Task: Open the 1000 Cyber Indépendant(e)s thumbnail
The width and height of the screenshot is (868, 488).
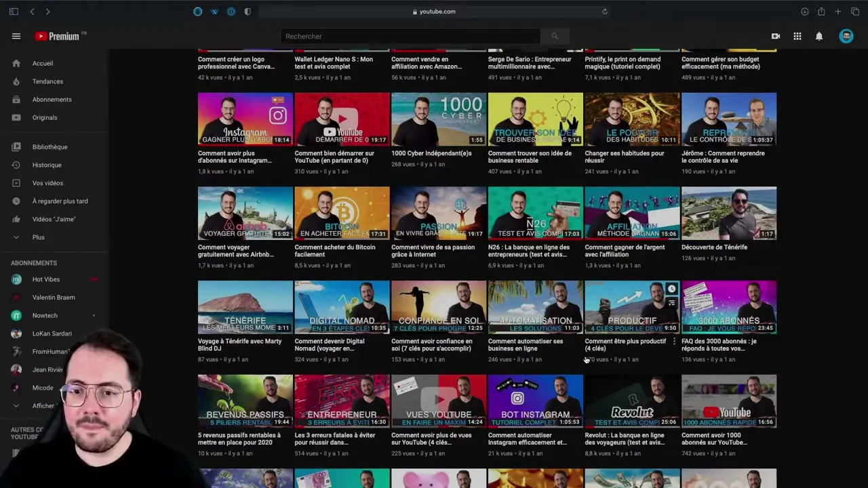Action: point(439,119)
